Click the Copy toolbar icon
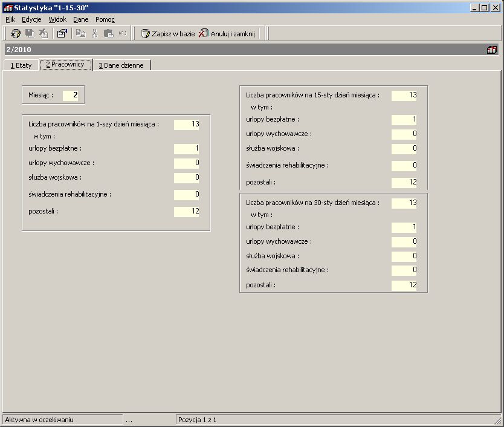 [x=81, y=33]
